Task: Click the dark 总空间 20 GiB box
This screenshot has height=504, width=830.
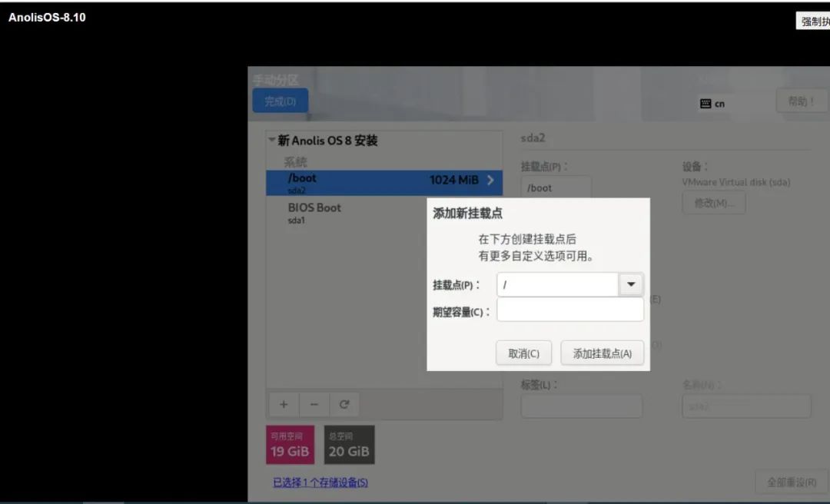Action: tap(349, 445)
